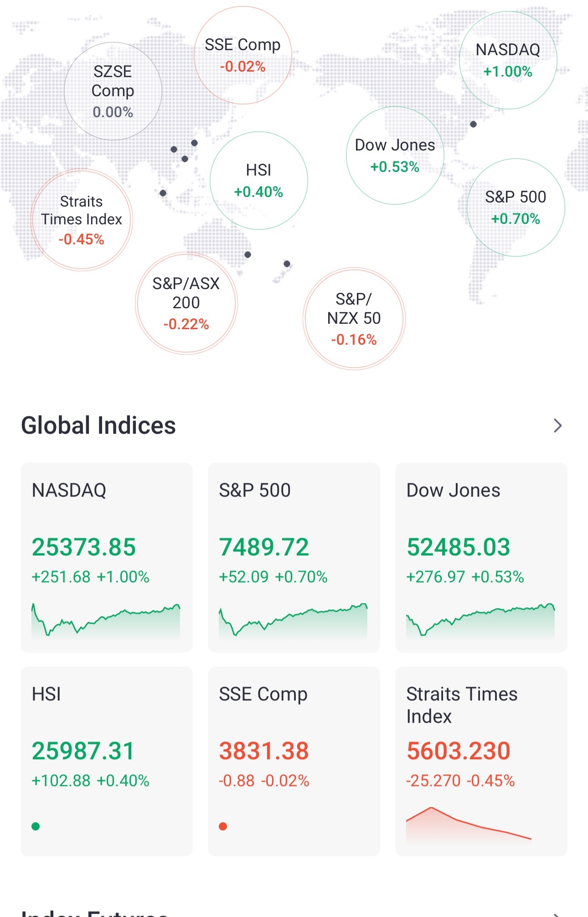Tap the SZSE Comp map bubble
The width and height of the screenshot is (588, 917).
113,91
